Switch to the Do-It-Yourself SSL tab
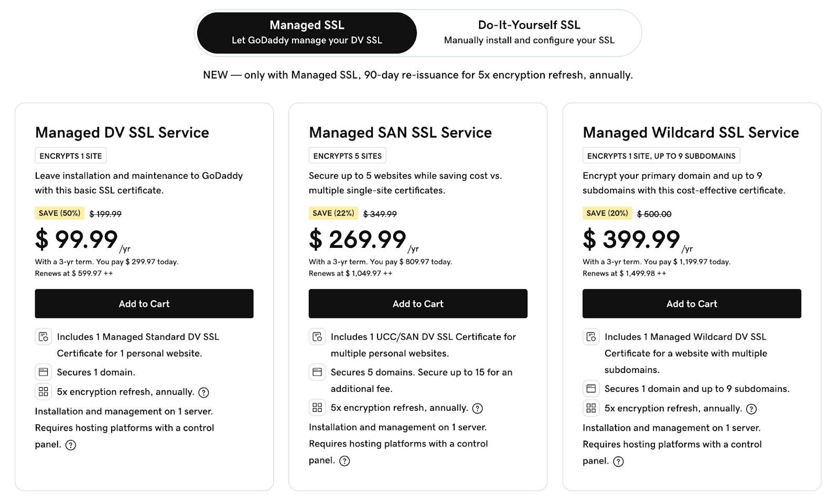839x504 pixels. click(529, 32)
